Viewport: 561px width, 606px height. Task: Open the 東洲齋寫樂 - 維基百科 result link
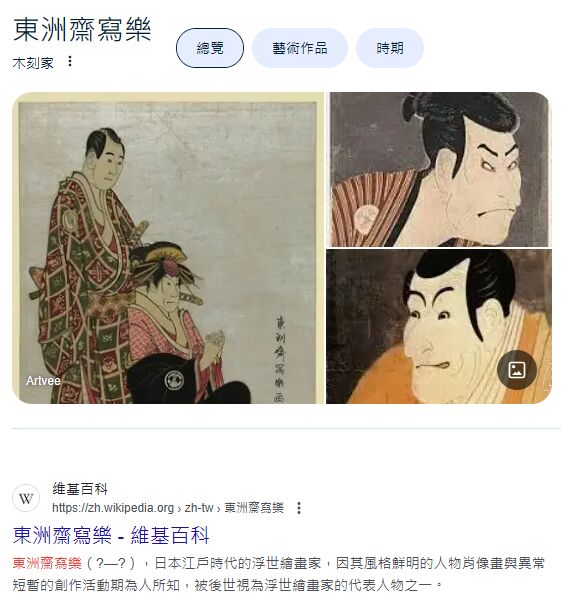111,535
